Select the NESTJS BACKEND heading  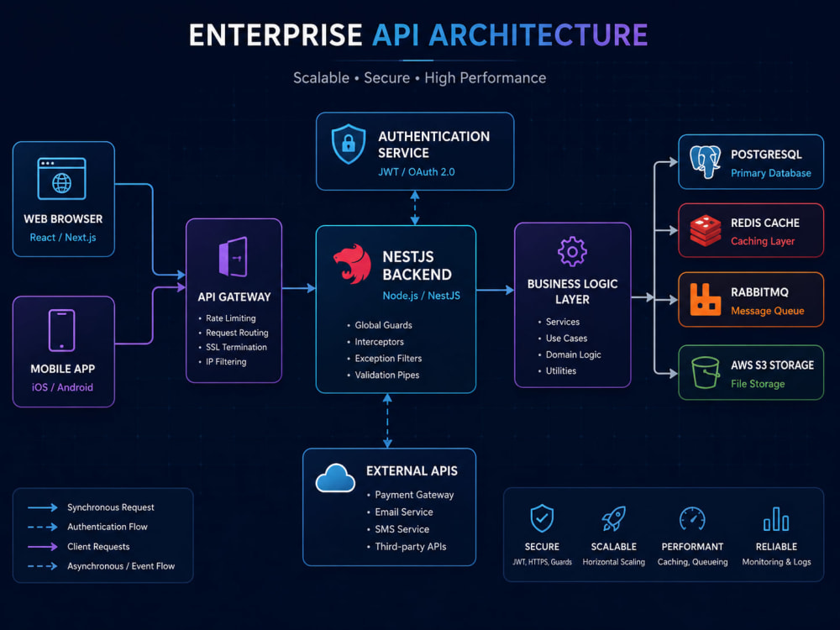point(417,265)
